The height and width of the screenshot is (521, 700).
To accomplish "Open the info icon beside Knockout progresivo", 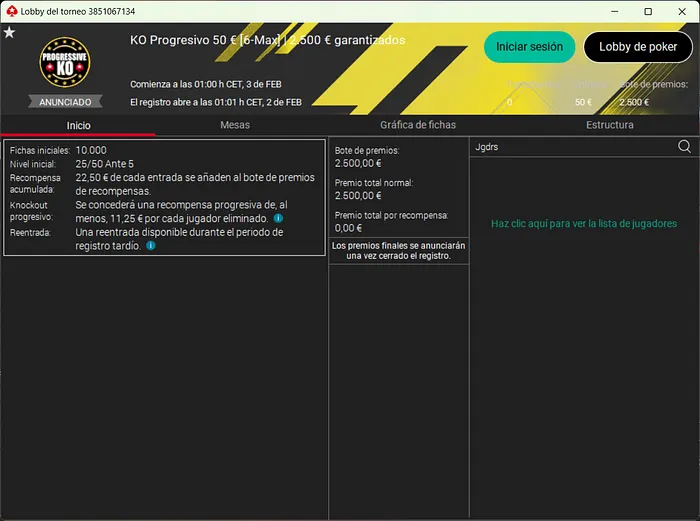I will pos(278,218).
